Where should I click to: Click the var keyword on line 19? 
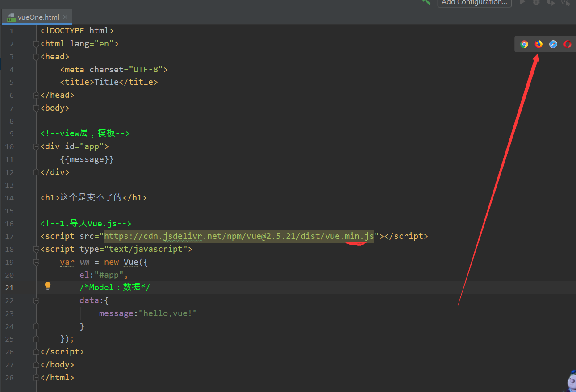click(x=67, y=262)
